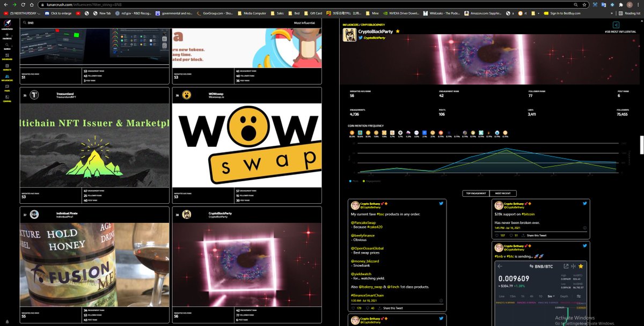Open Dashboard in the left sidebar
644x326 pixels.
pyautogui.click(x=7, y=57)
